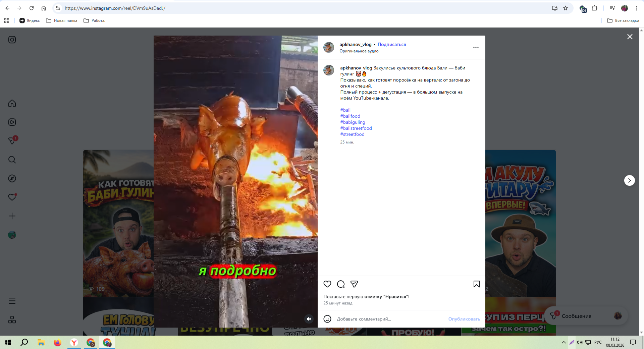Click the Опубликовать button
The height and width of the screenshot is (349, 644).
[x=464, y=319]
